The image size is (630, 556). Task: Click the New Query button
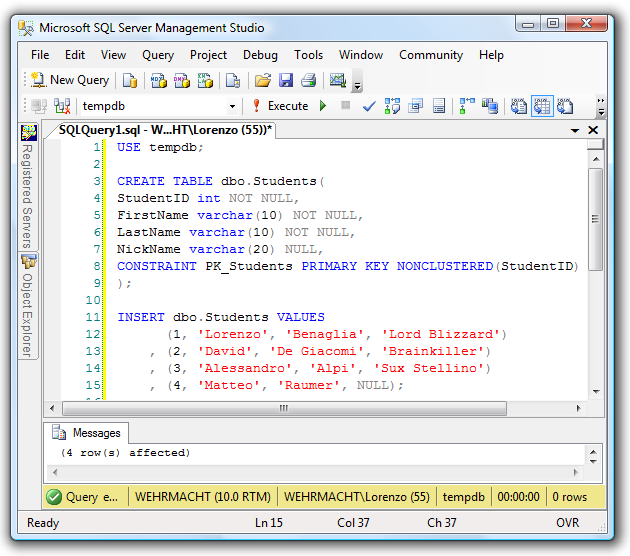(x=70, y=80)
